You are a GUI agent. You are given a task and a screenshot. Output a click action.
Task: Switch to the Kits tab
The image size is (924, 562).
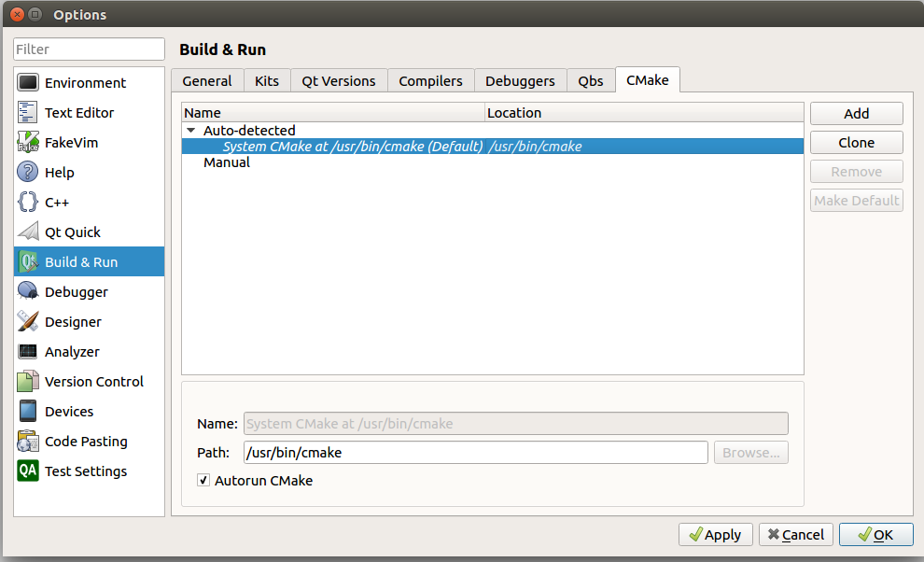point(267,80)
